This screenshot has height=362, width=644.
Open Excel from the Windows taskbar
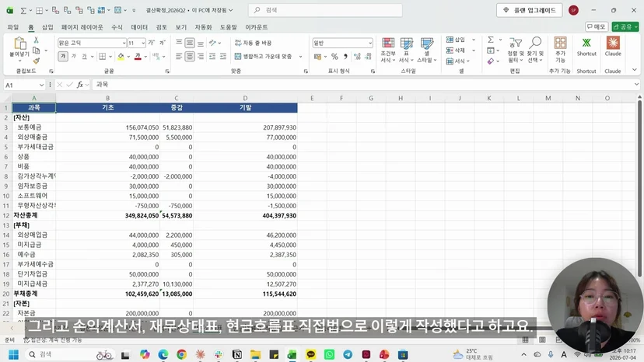pyautogui.click(x=292, y=354)
